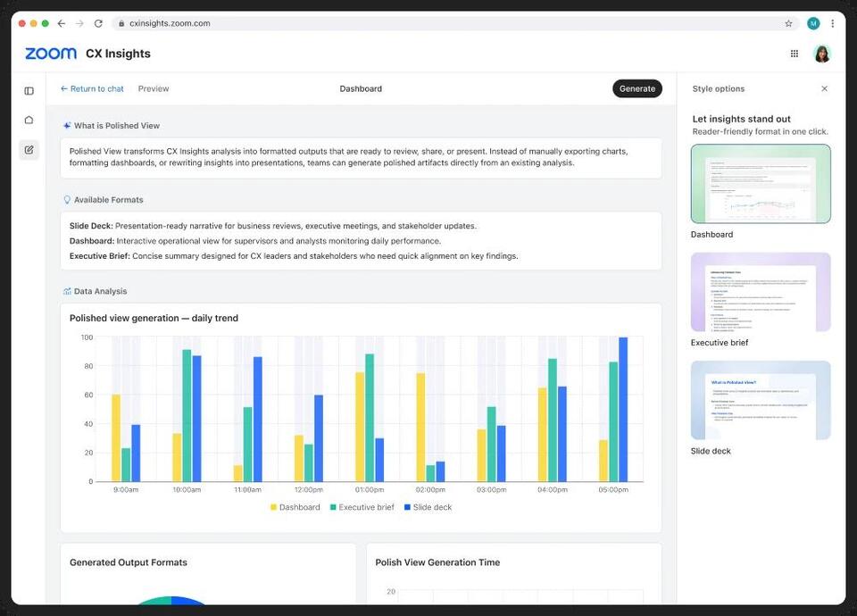Image resolution: width=857 pixels, height=616 pixels.
Task: Click the Dashboard label under thumbnail
Action: click(x=712, y=235)
